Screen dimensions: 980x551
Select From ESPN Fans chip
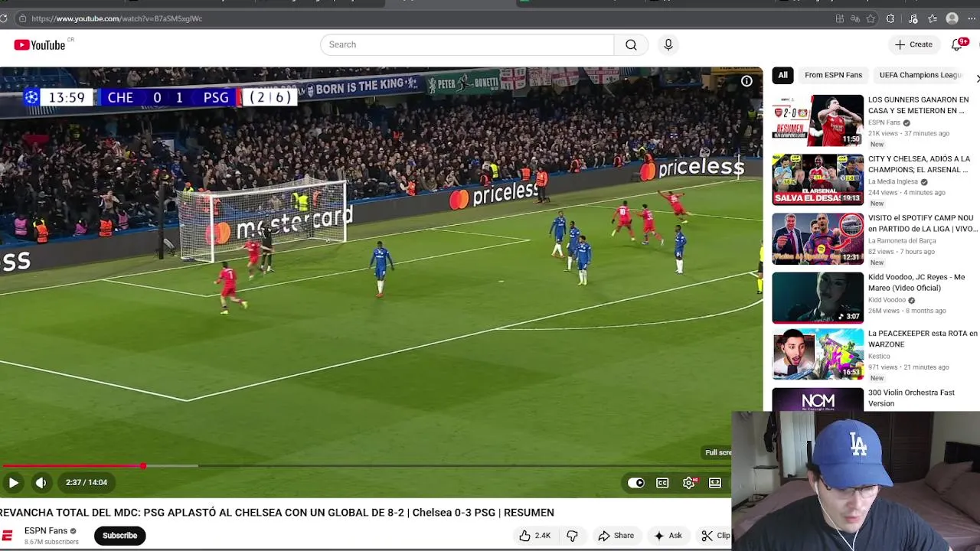pos(833,75)
